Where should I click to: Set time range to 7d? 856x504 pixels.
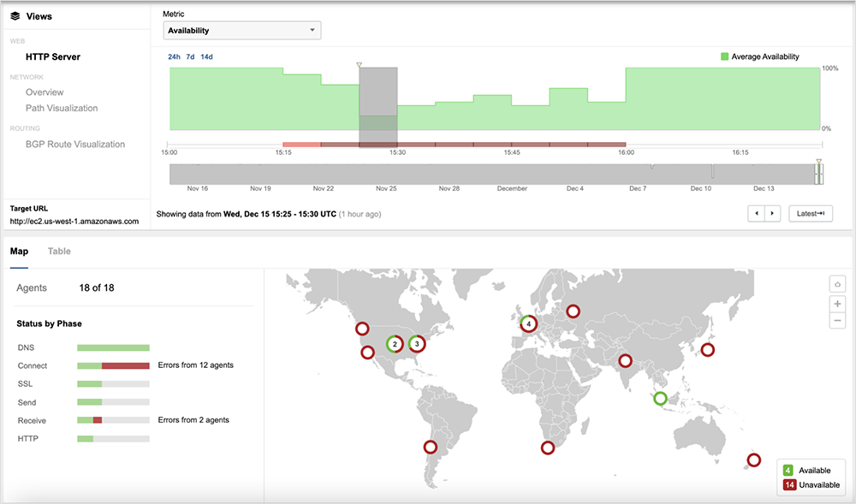point(190,57)
